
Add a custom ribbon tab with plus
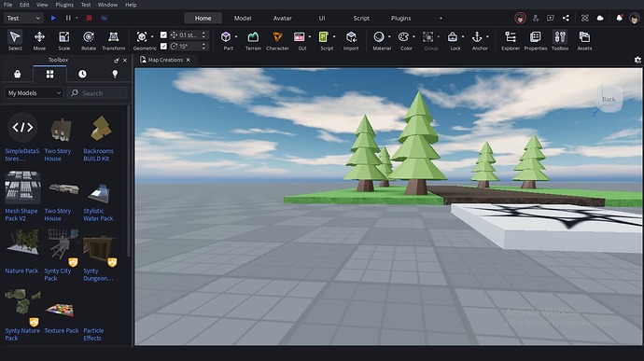point(441,18)
